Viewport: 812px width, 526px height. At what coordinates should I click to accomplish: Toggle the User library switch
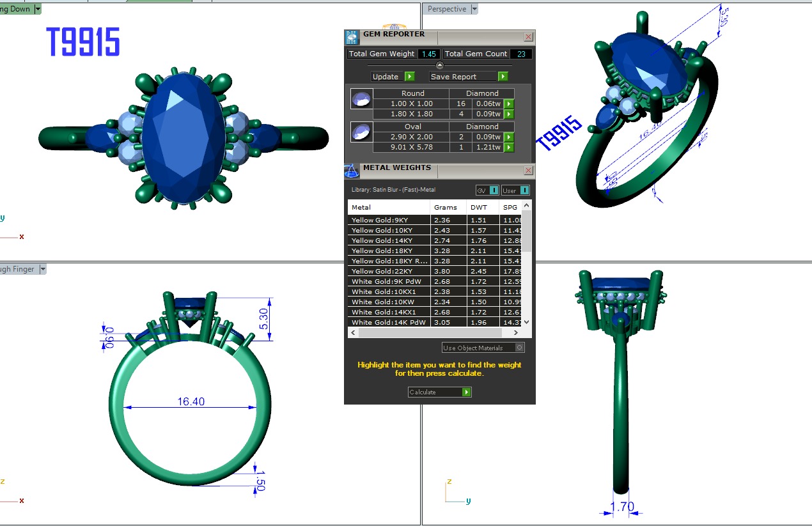[x=515, y=190]
